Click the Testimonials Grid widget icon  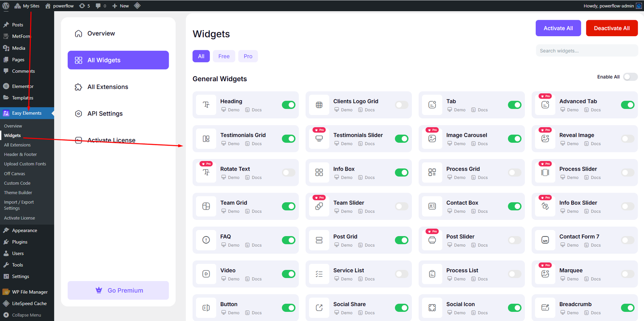pos(206,139)
